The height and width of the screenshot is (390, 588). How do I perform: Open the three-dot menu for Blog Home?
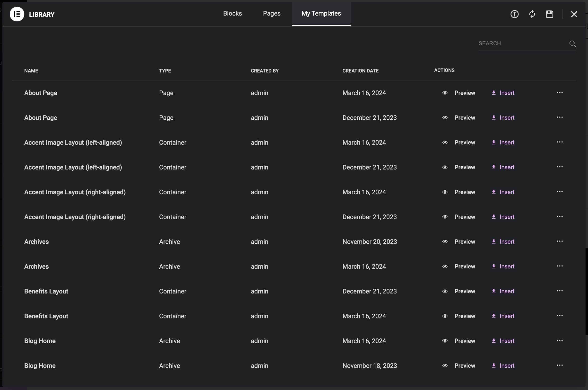560,340
